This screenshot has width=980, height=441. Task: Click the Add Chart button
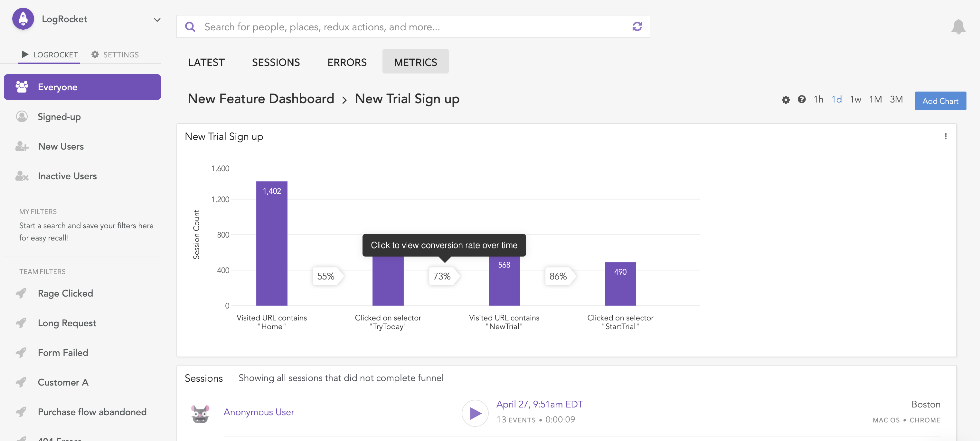pyautogui.click(x=940, y=101)
